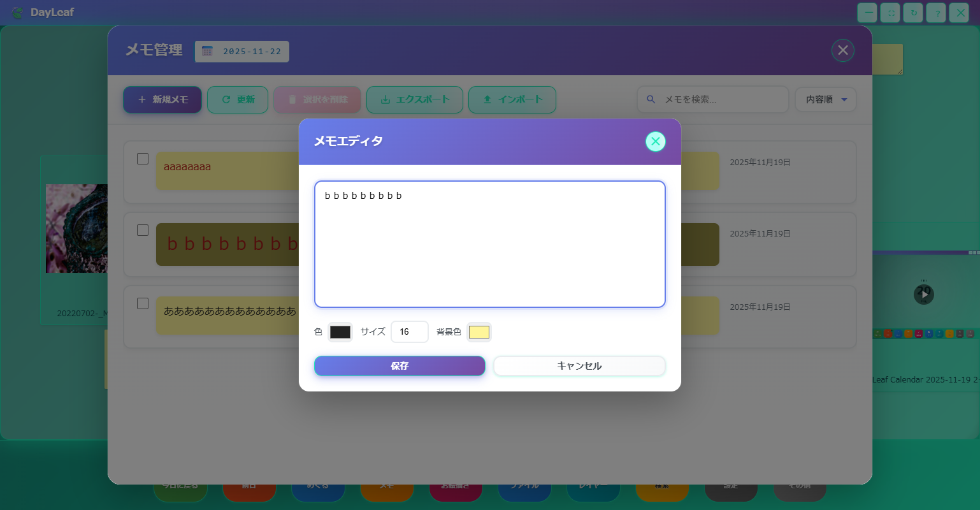This screenshot has height=510, width=980.
Task: Click the help question mark icon
Action: pyautogui.click(x=936, y=13)
